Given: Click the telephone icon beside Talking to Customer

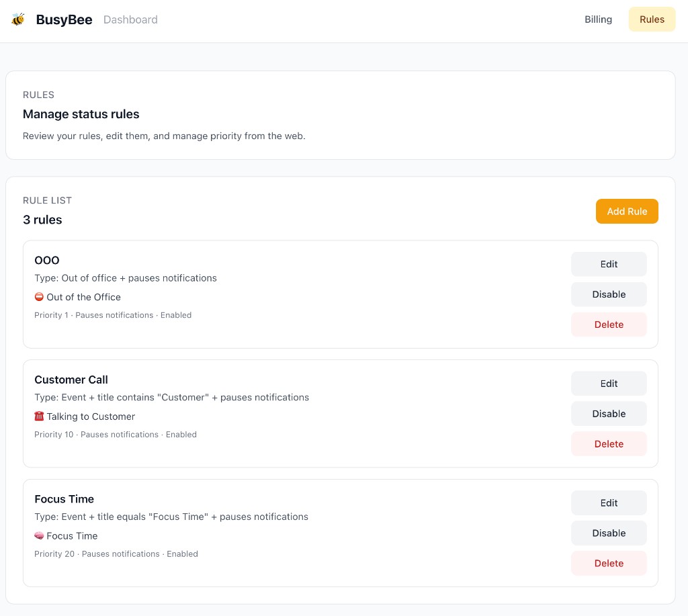Looking at the screenshot, I should (x=39, y=416).
